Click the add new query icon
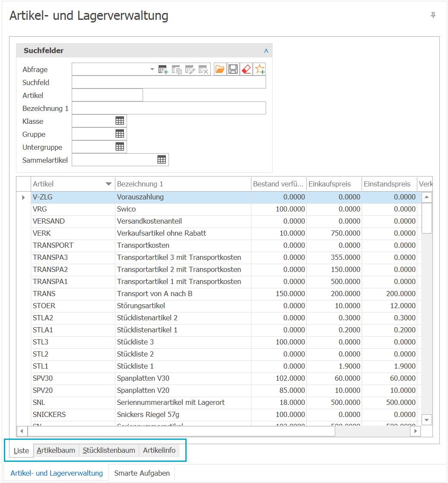Screen dimensions: 448x483 163,69
